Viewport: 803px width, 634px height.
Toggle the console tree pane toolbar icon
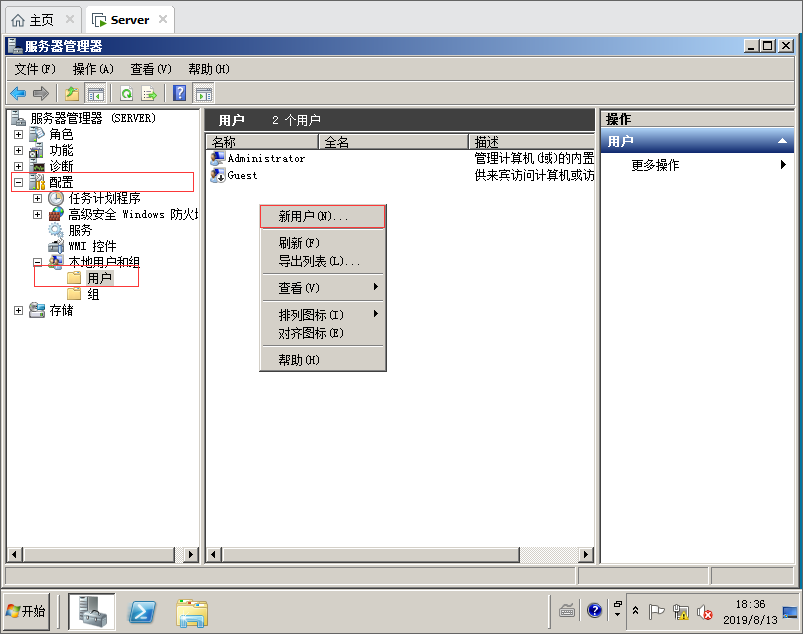point(96,93)
